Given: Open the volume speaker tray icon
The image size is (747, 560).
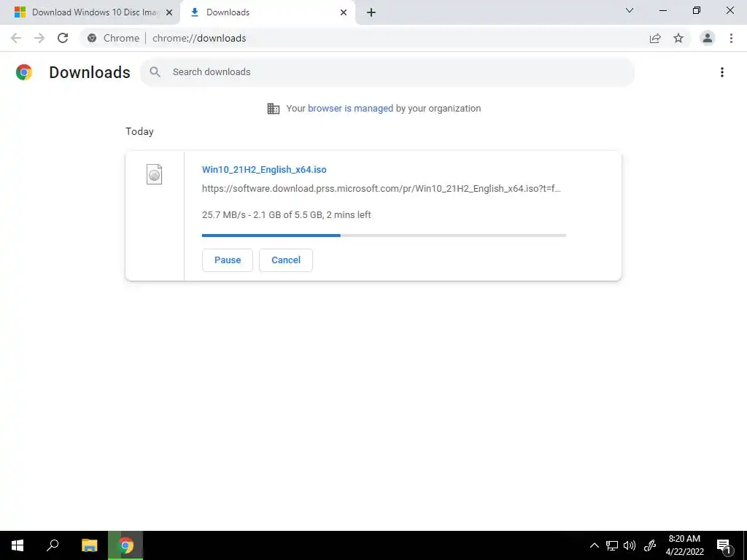Looking at the screenshot, I should pyautogui.click(x=630, y=545).
